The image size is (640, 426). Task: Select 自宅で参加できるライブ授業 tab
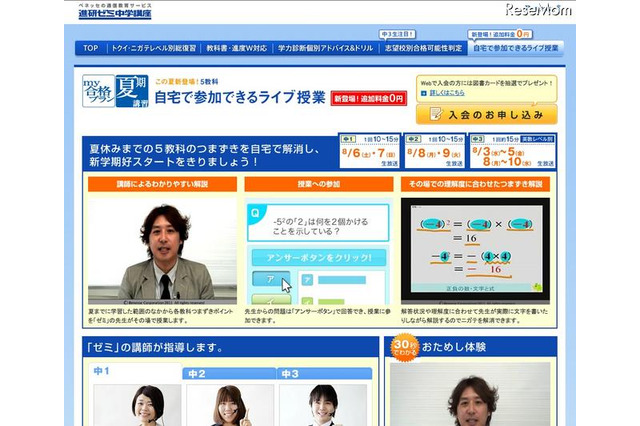tap(516, 48)
